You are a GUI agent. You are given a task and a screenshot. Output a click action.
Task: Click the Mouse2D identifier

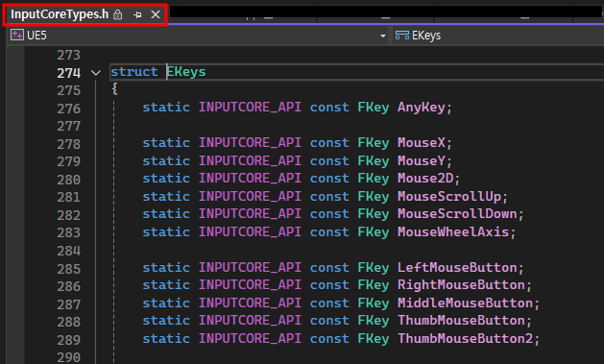(425, 179)
